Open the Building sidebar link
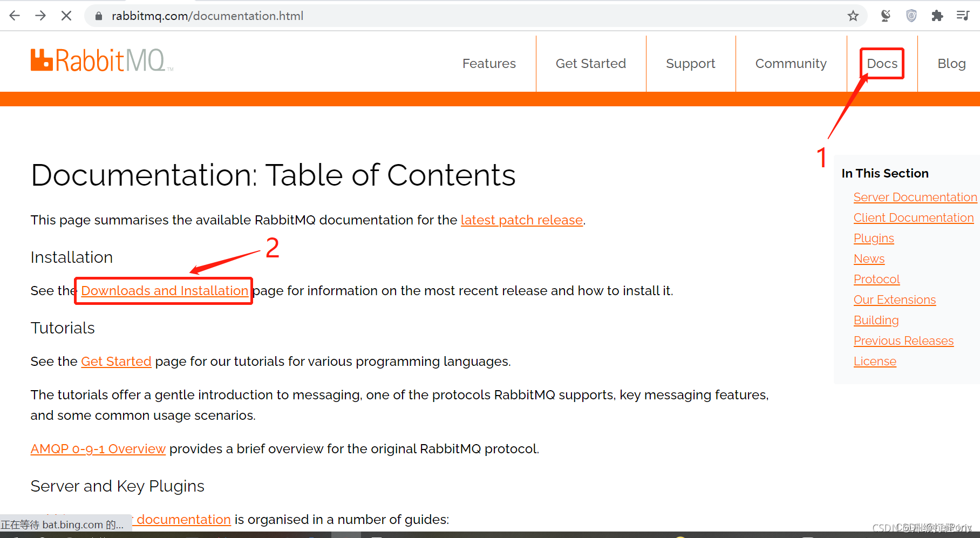980x538 pixels. (x=876, y=321)
